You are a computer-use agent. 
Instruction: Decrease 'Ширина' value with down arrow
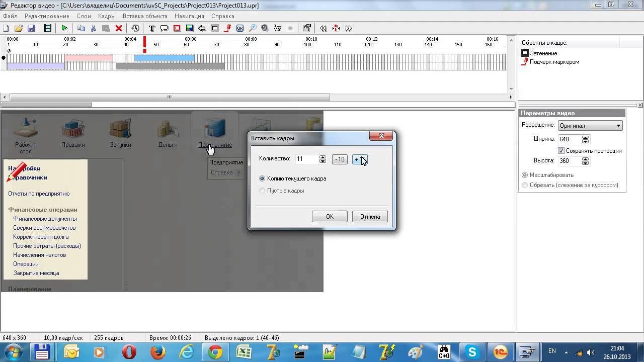coord(585,142)
